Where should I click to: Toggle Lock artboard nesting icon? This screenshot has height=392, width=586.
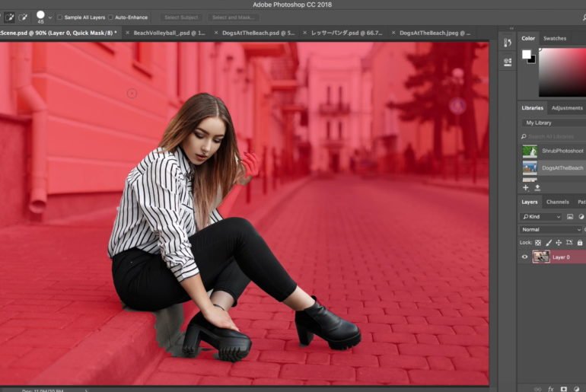click(x=569, y=243)
